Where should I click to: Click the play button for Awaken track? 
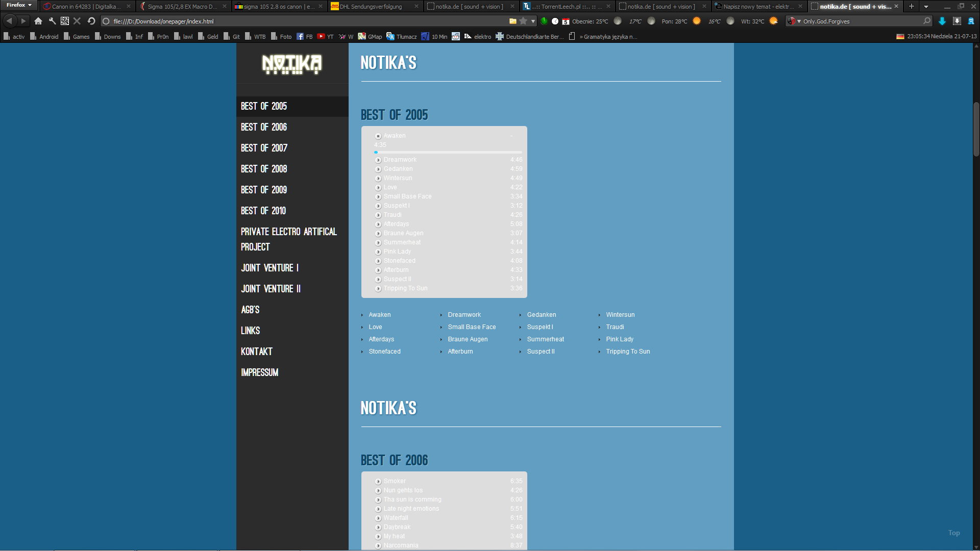(x=378, y=135)
